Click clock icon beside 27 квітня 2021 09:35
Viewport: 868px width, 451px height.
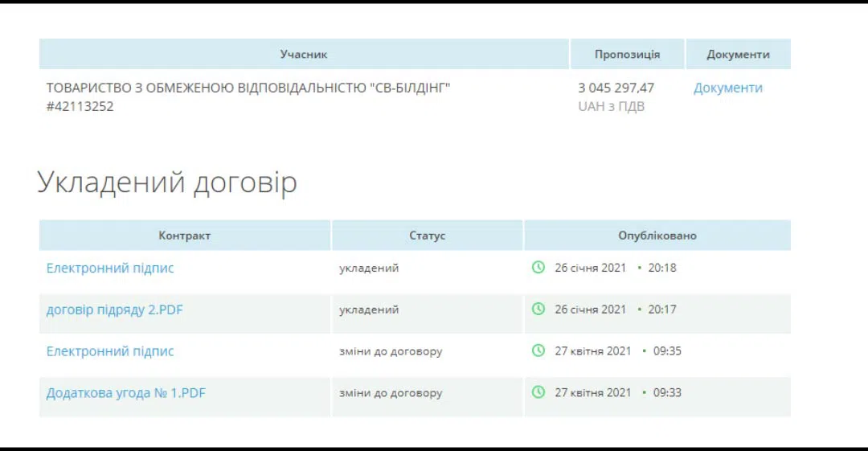[538, 351]
